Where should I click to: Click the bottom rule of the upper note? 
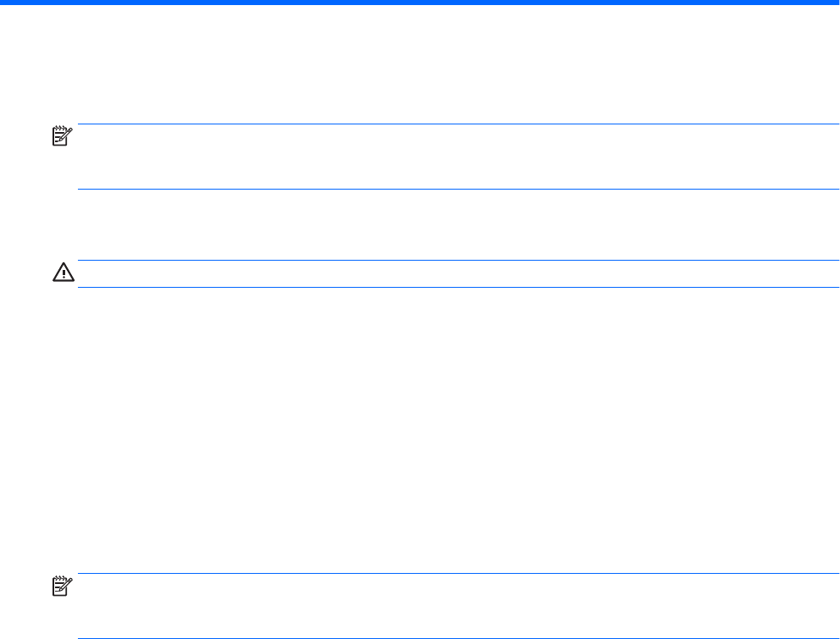(x=449, y=189)
